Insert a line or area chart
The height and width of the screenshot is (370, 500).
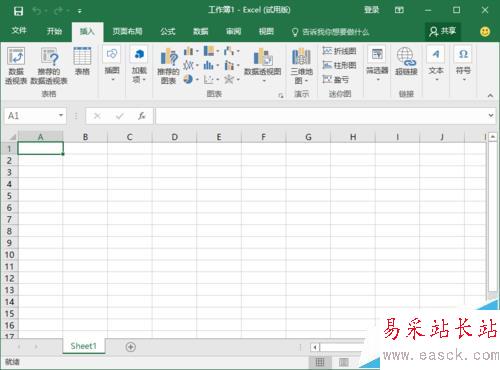tap(191, 65)
